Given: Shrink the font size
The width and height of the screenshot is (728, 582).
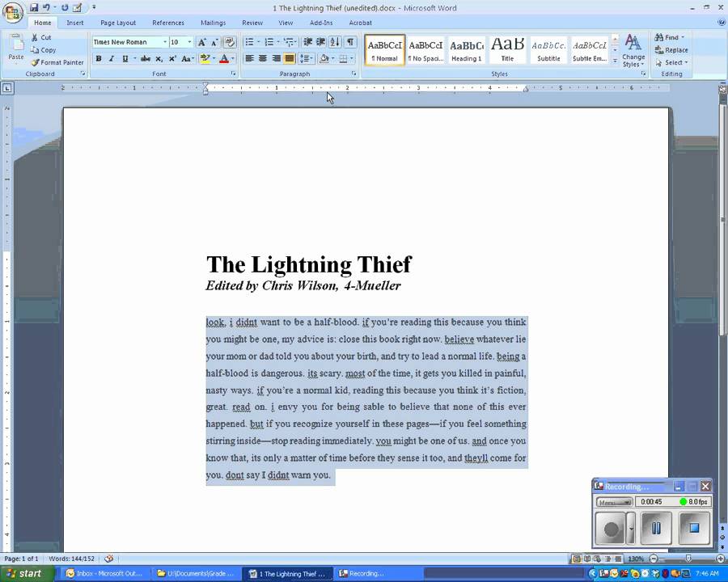Looking at the screenshot, I should 214,42.
